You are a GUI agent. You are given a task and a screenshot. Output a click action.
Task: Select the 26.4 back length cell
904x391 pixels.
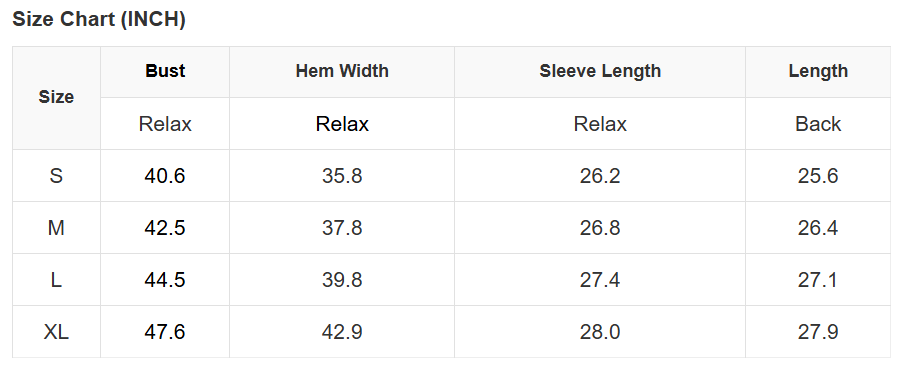tap(818, 228)
